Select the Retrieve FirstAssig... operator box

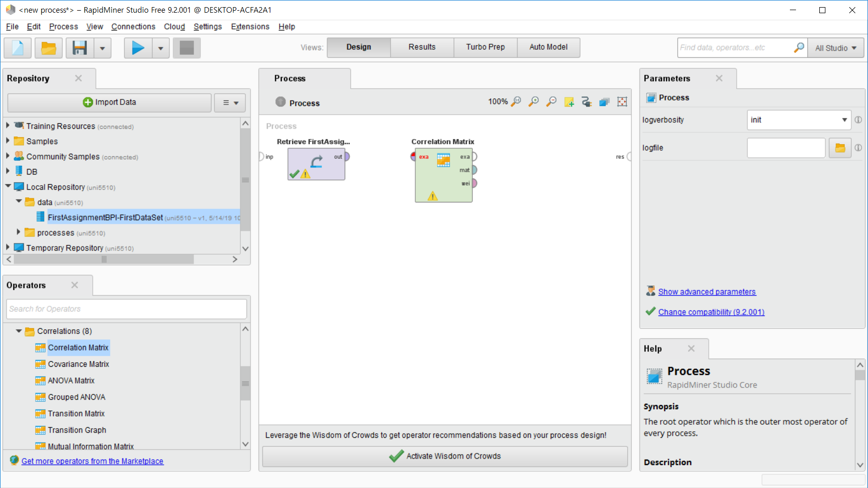[316, 164]
